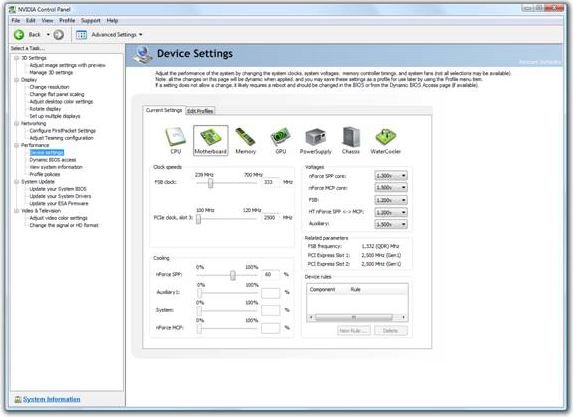Screen dimensions: 573x417
Task: Select Dynamic BIOS access in task tree
Action: point(53,160)
